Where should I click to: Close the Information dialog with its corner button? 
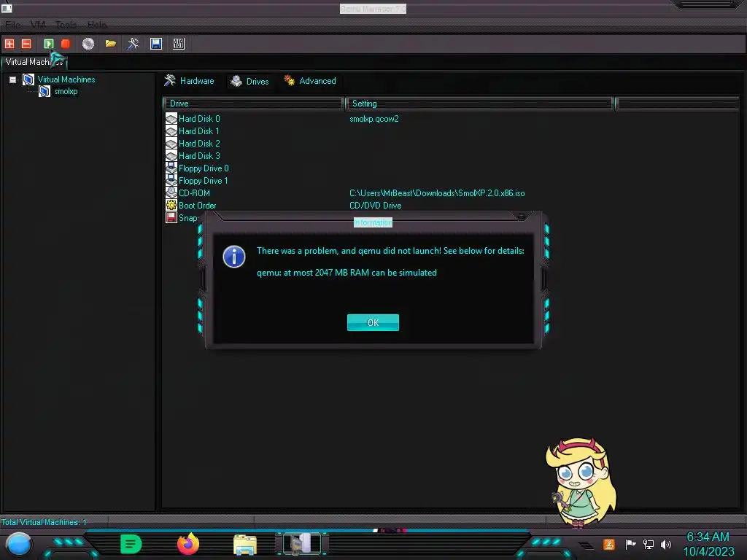pyautogui.click(x=521, y=217)
